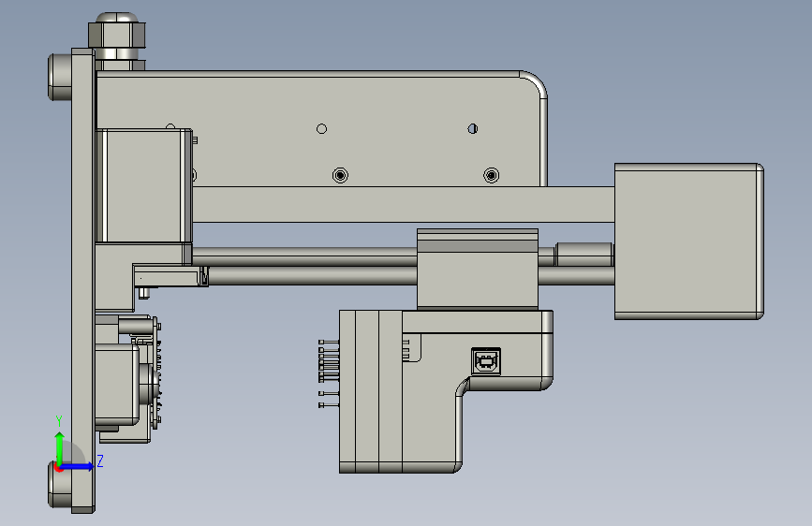Pick the long horizontal beam between the motors
Viewport: 812px width, 526px height.
[x=404, y=204]
